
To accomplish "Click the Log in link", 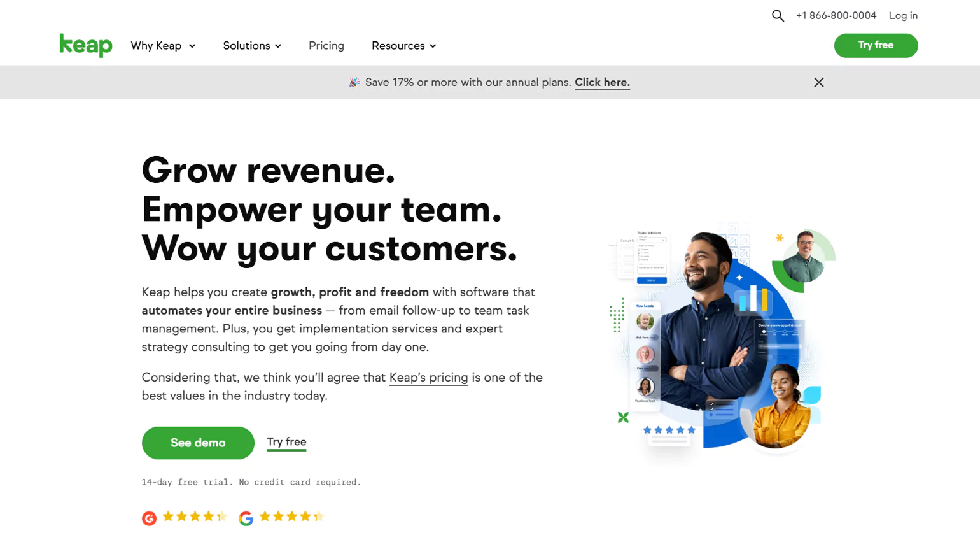I will [903, 15].
